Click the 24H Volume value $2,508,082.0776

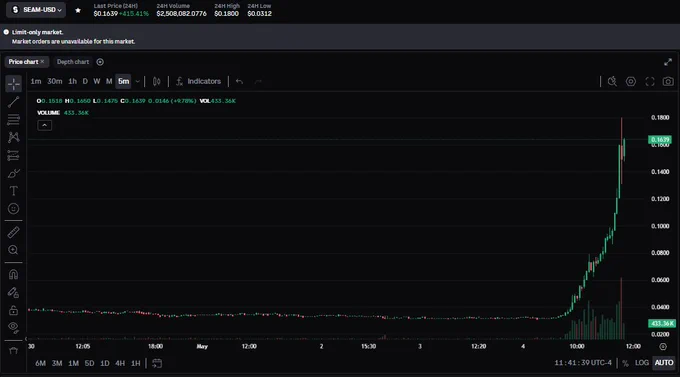tap(182, 13)
